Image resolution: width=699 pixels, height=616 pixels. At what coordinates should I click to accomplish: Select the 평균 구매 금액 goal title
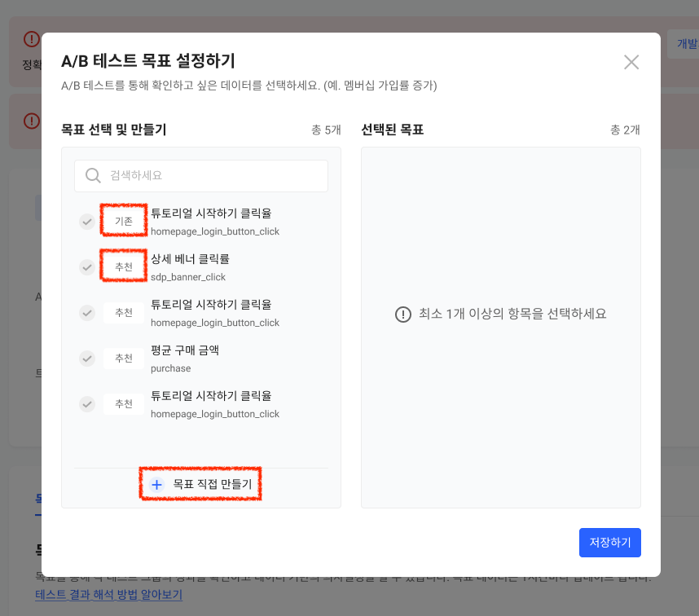(x=185, y=350)
